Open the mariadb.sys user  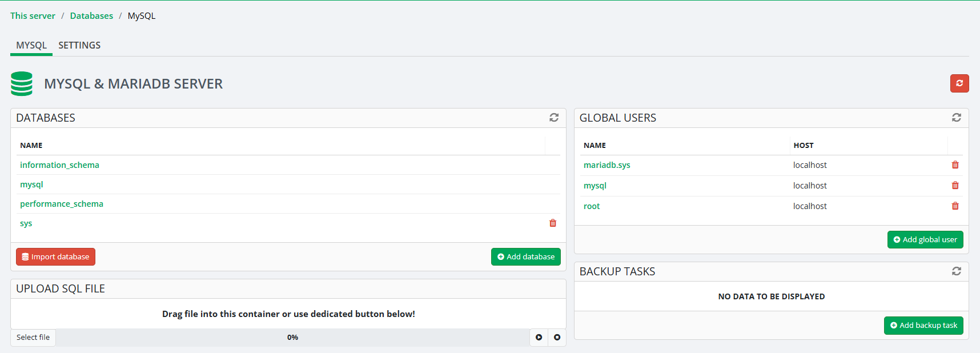click(x=607, y=165)
